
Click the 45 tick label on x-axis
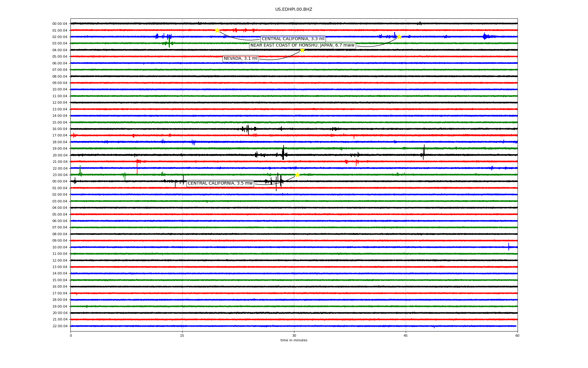(x=405, y=335)
